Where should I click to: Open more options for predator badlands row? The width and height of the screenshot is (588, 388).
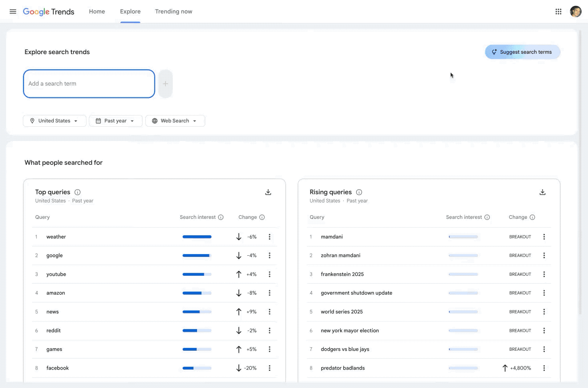(544, 368)
